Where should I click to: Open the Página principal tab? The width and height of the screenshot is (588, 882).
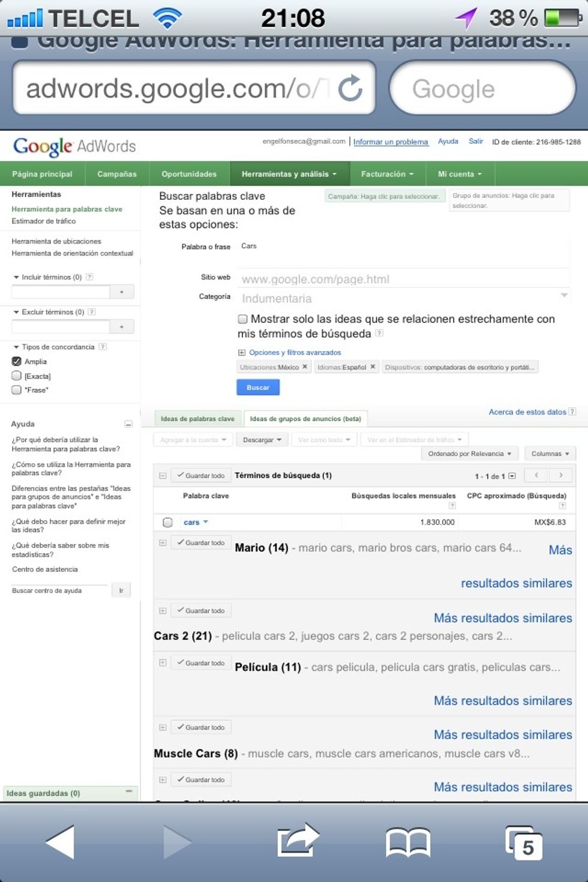pyautogui.click(x=42, y=174)
